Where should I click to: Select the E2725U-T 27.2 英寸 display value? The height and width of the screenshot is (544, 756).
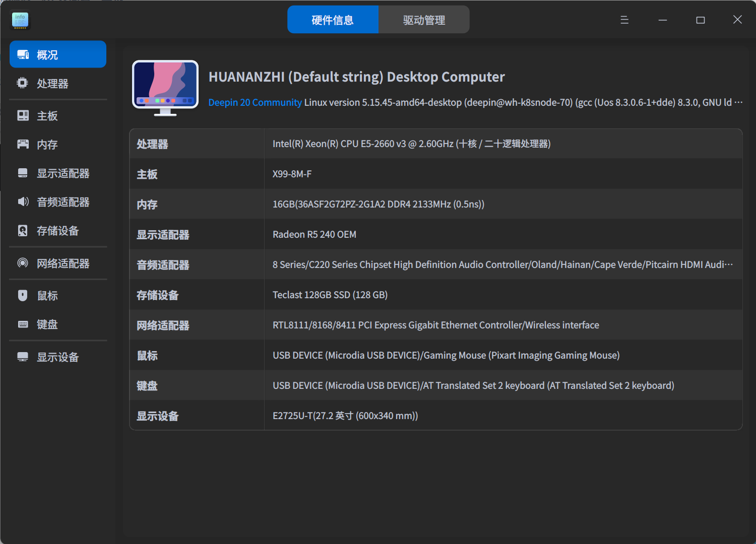point(345,416)
